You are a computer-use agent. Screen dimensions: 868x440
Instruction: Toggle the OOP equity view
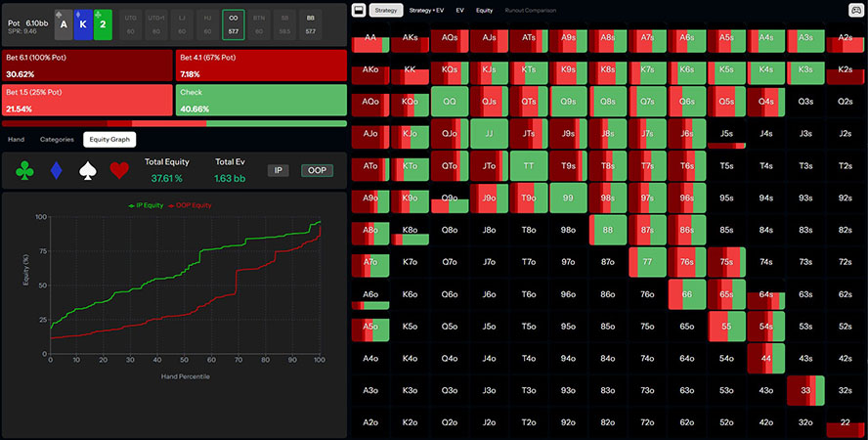(316, 170)
